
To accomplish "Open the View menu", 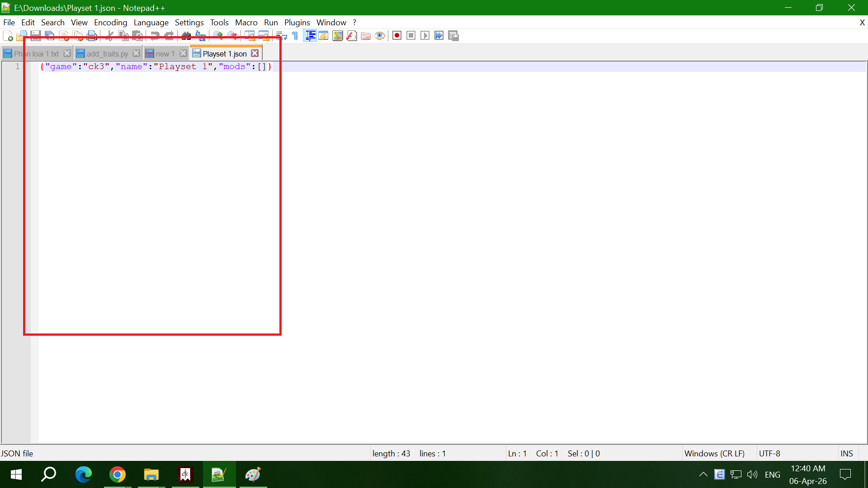I will point(79,23).
